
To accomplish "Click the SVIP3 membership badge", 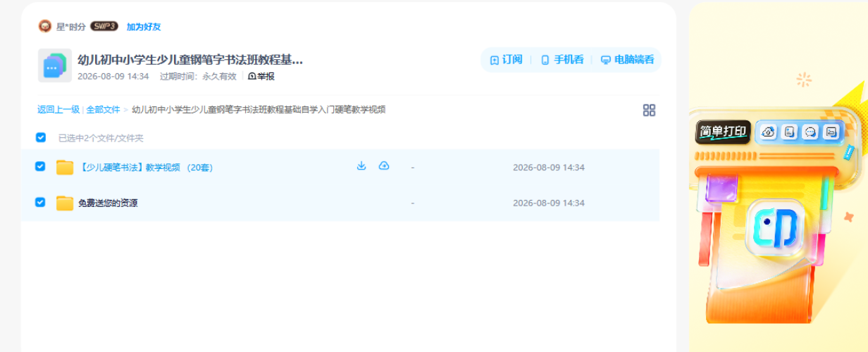I will click(104, 26).
